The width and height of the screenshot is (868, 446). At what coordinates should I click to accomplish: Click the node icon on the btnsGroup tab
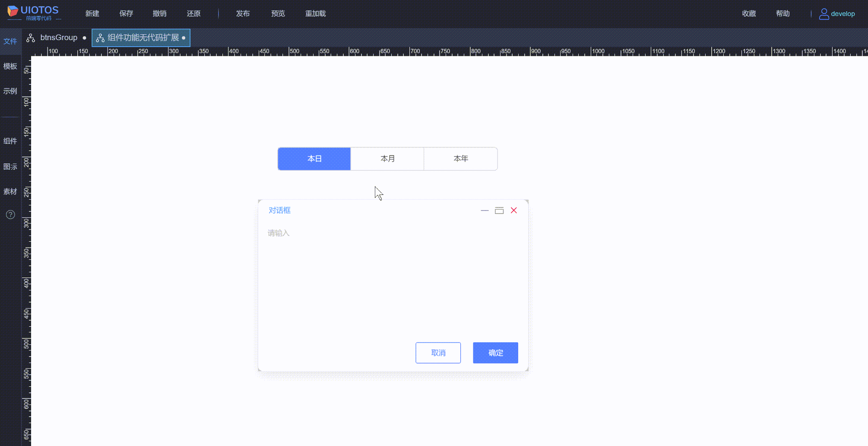tap(30, 38)
